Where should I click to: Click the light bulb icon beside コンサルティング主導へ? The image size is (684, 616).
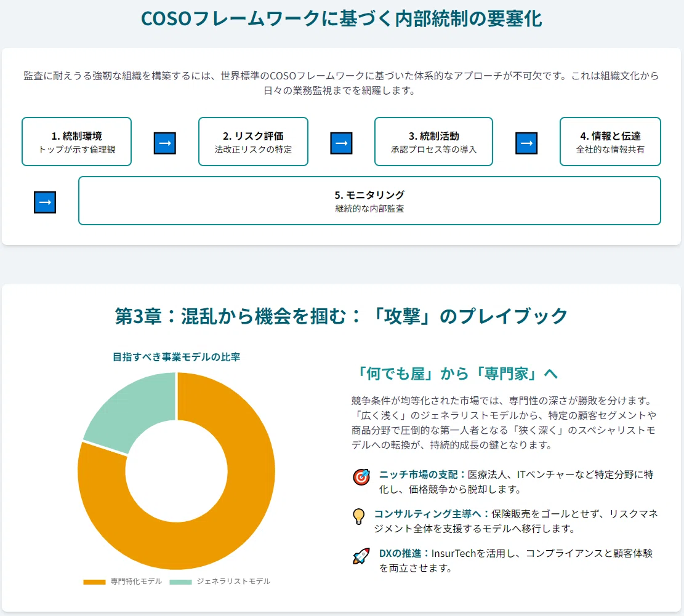[358, 516]
